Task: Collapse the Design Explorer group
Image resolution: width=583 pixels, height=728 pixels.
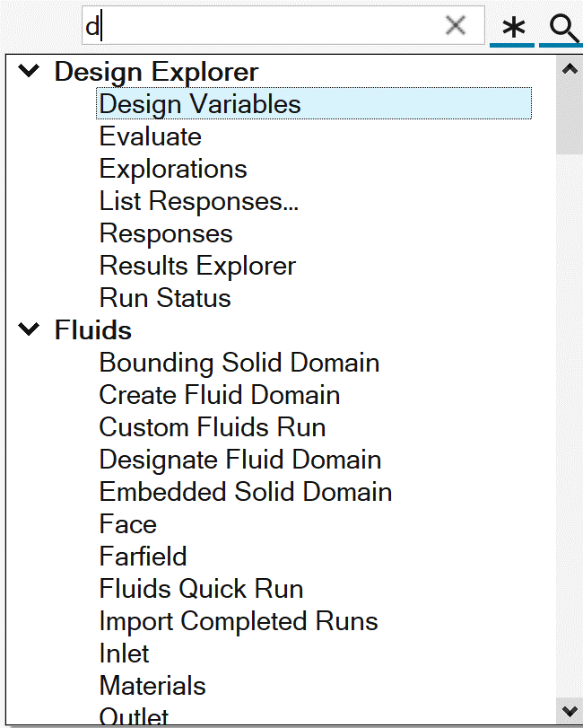Action: [x=30, y=71]
